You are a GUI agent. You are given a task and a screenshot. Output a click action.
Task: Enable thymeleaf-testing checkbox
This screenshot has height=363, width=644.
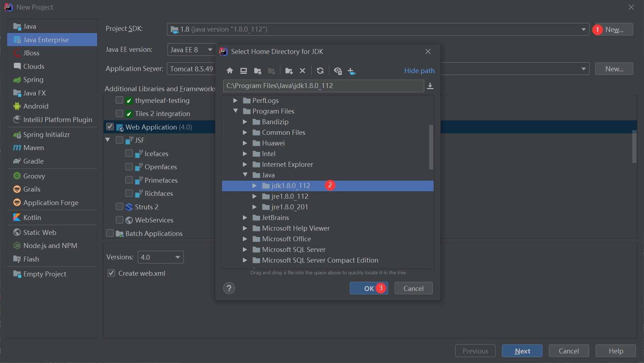tap(120, 100)
